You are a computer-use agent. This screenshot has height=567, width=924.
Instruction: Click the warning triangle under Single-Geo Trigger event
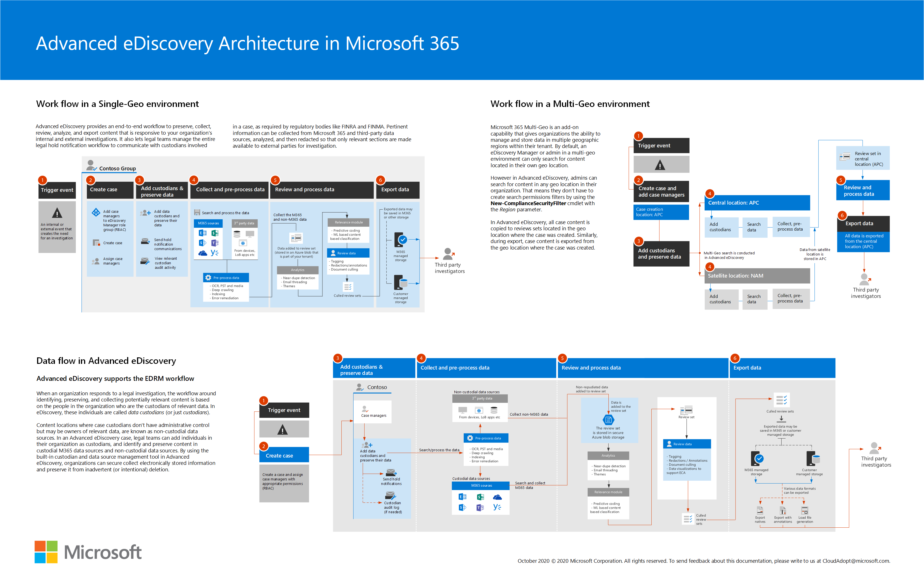[x=57, y=213]
